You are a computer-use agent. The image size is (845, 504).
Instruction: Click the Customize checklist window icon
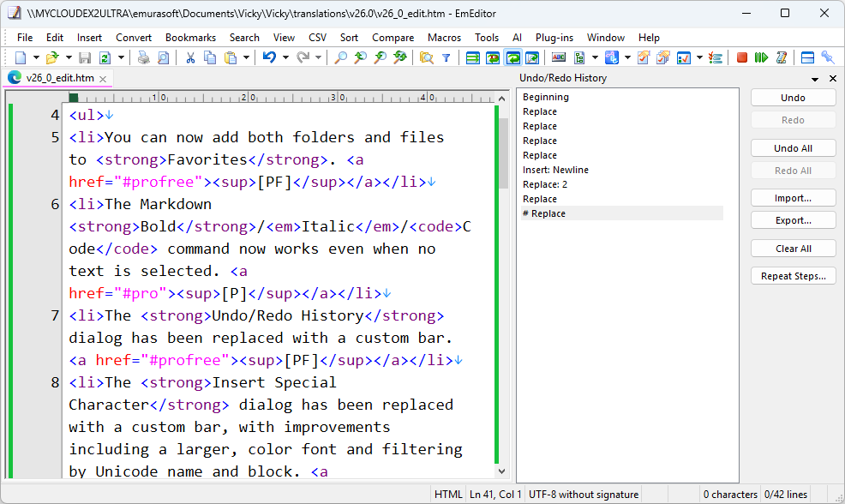(x=684, y=57)
